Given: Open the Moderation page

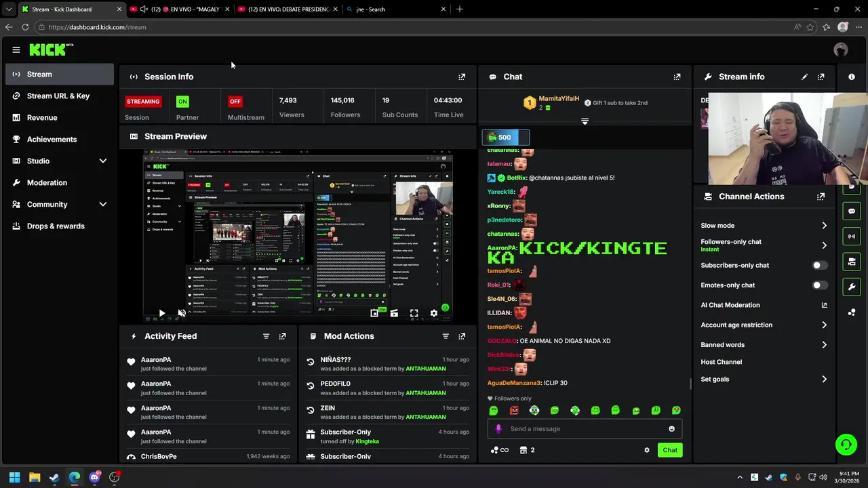Looking at the screenshot, I should 60,183.
